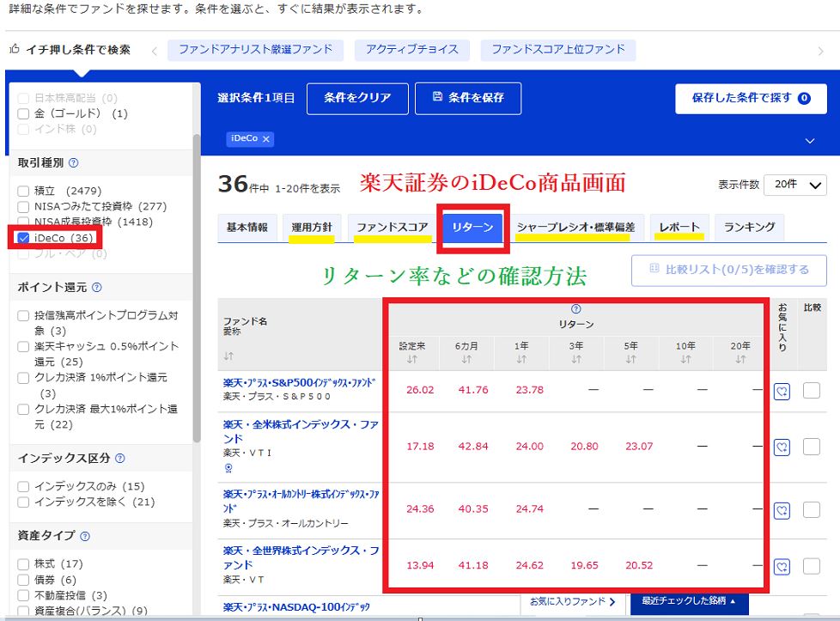This screenshot has width=840, height=621.
Task: Open help icon next to インデックス区分
Action: [x=119, y=459]
